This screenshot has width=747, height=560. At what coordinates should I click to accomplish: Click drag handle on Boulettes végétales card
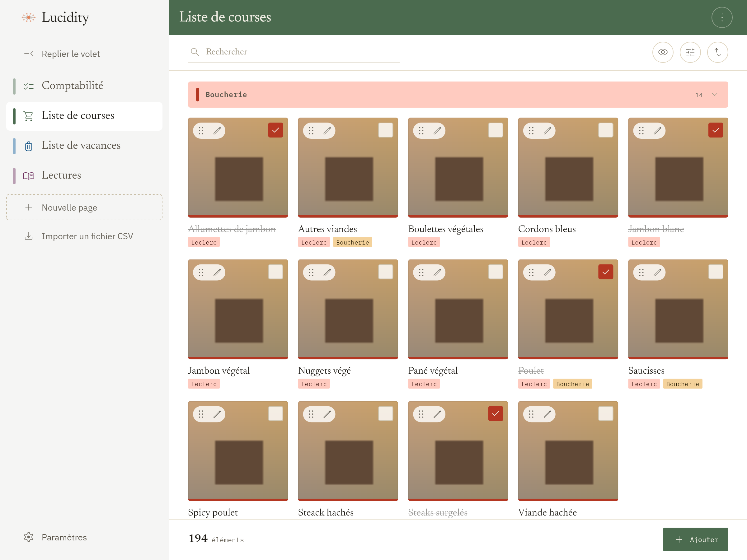[421, 131]
